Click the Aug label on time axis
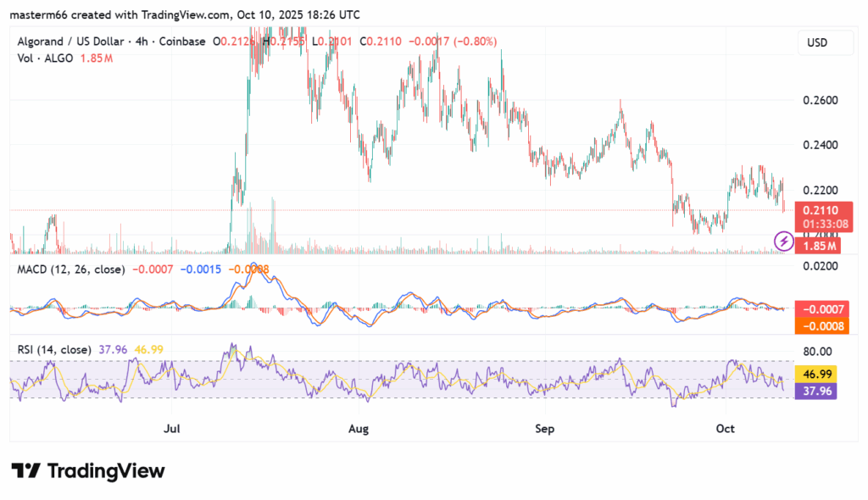Screen dimensions: 868x500 (x=359, y=429)
